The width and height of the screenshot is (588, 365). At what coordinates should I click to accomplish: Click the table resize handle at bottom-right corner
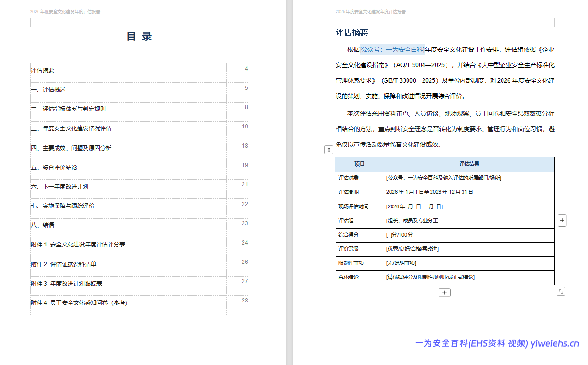coord(561,292)
